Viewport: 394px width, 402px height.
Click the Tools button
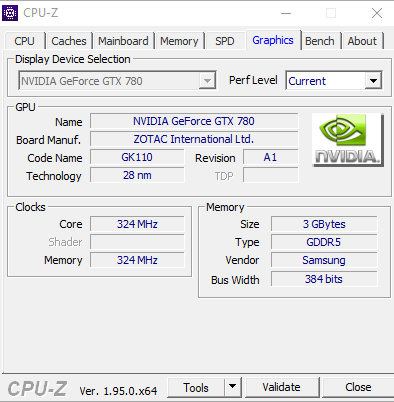tap(196, 388)
